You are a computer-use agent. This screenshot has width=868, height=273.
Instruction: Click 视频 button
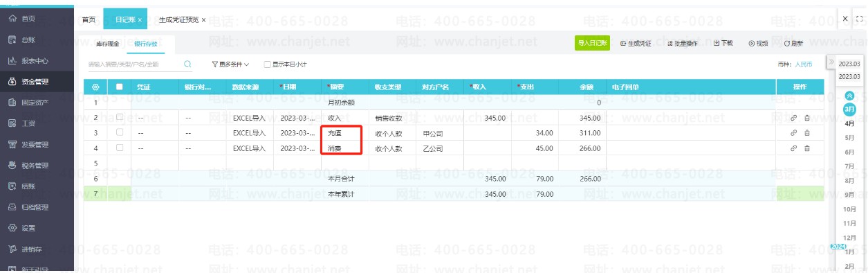pos(759,43)
